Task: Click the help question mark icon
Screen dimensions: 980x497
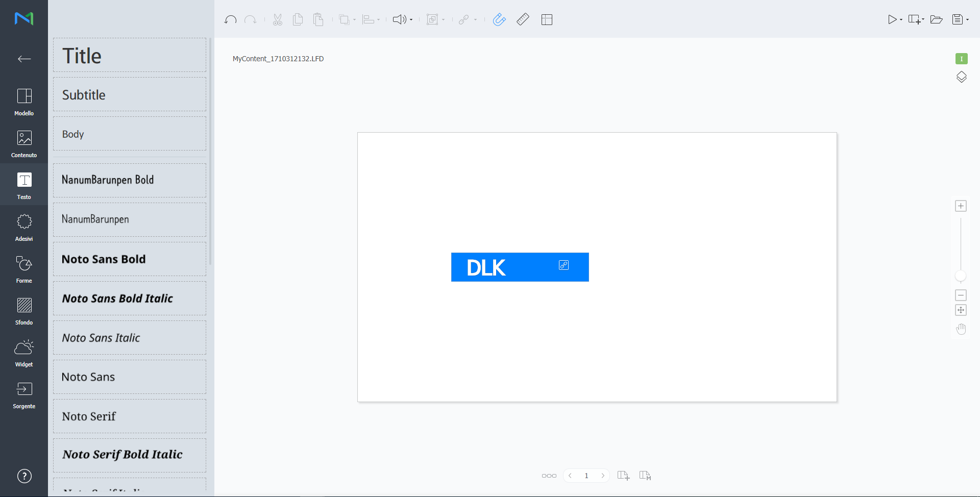Action: 24,476
